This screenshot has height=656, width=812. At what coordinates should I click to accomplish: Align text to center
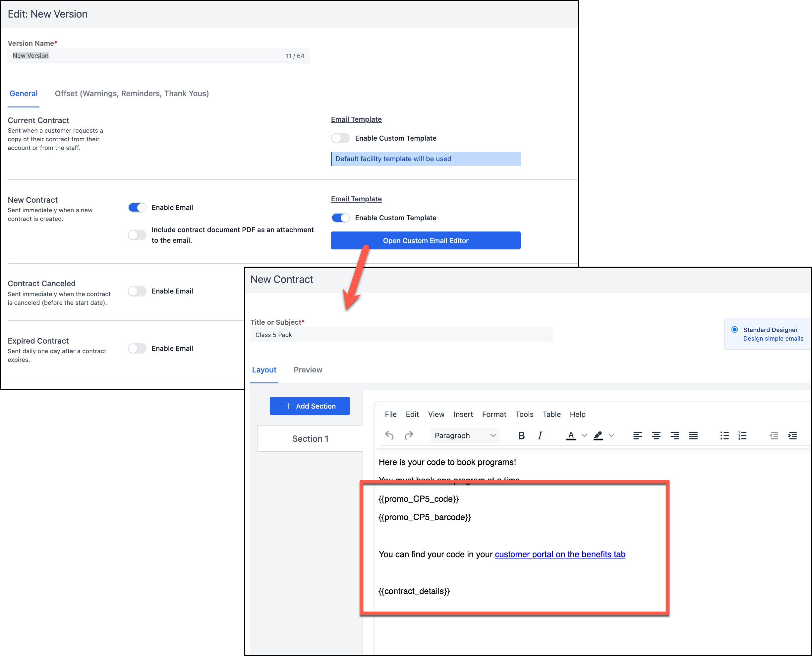(x=656, y=435)
